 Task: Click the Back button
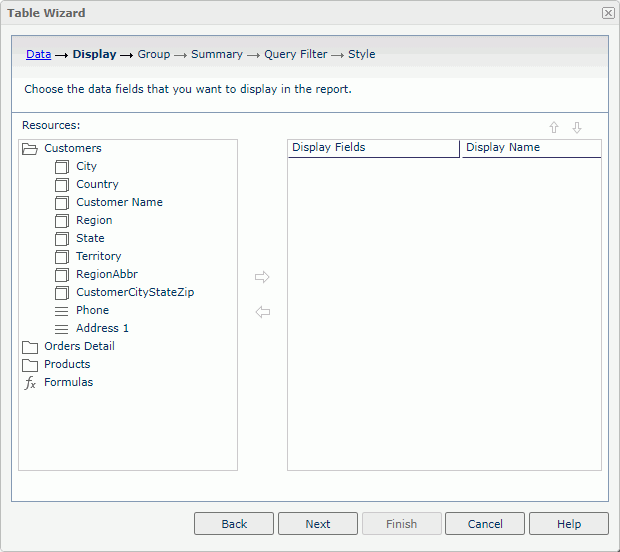[x=234, y=524]
